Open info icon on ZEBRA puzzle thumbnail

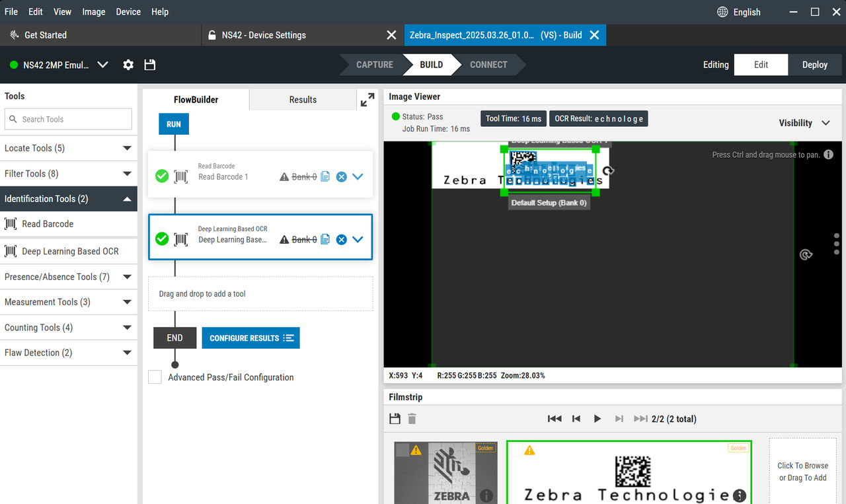[x=486, y=495]
